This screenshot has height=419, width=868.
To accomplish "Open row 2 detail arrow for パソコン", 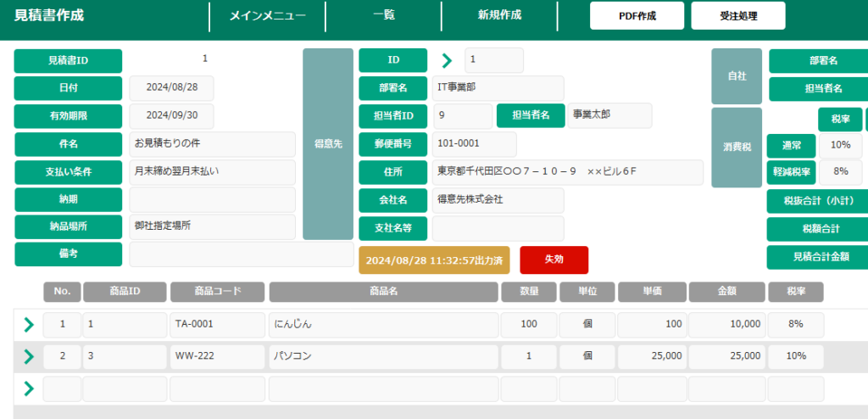I will pos(29,356).
